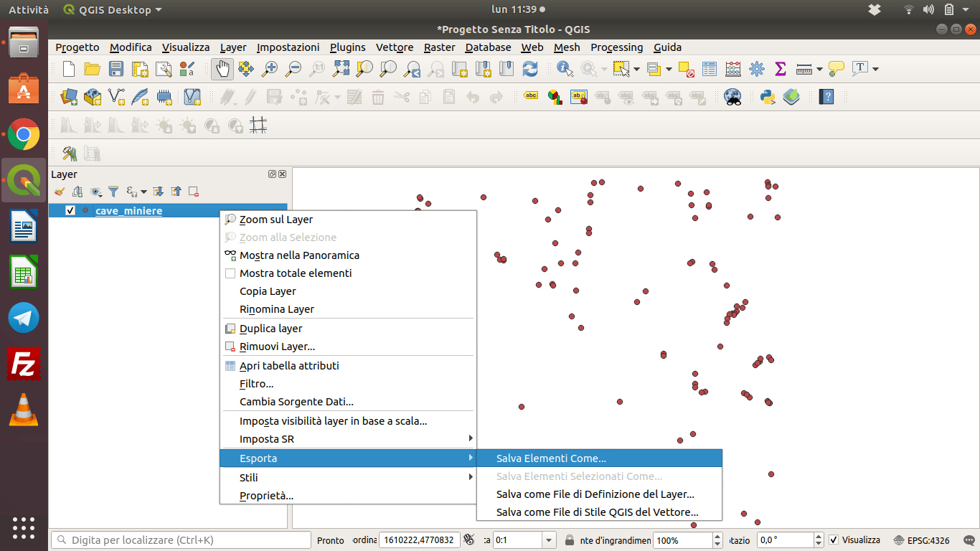Open Processing toolbox gear icon
Viewport: 980px width, 551px height.
coord(757,69)
